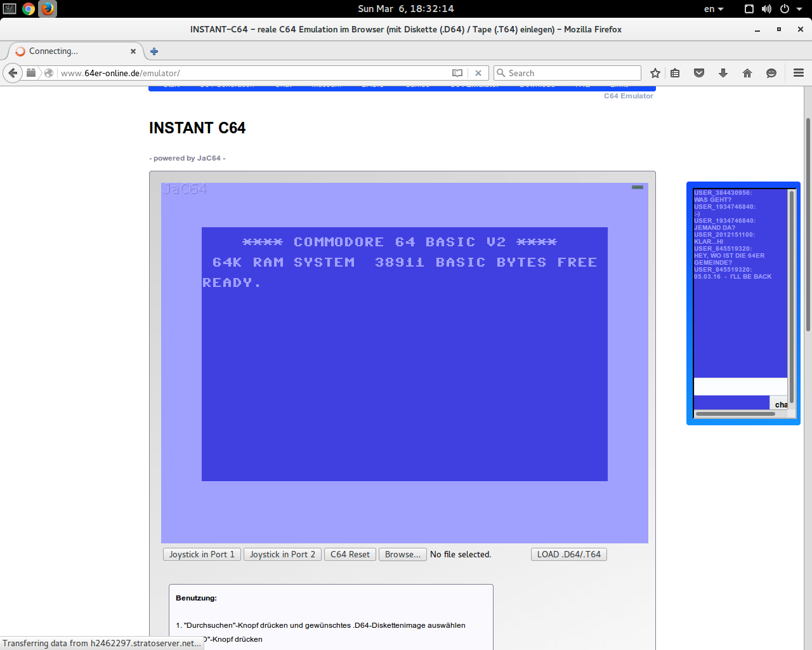
Task: Open the volume speaker icon
Action: (x=766, y=9)
